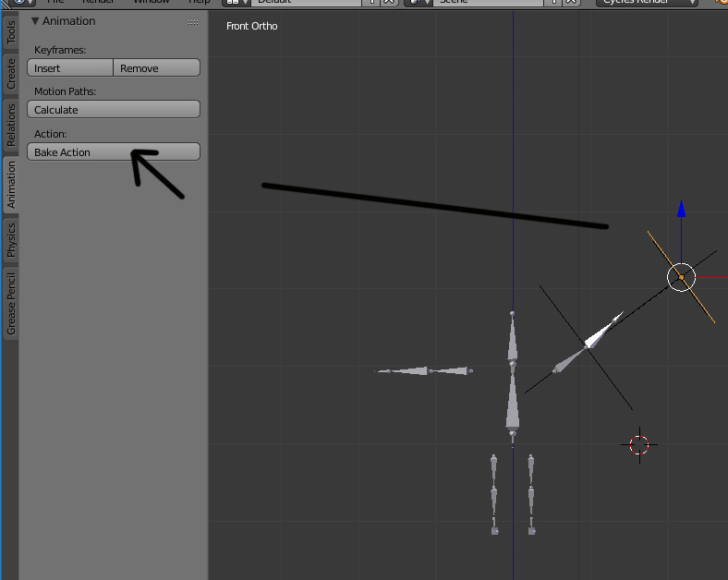Switch to the Tools tab
Image resolution: width=728 pixels, height=580 pixels.
(x=11, y=31)
